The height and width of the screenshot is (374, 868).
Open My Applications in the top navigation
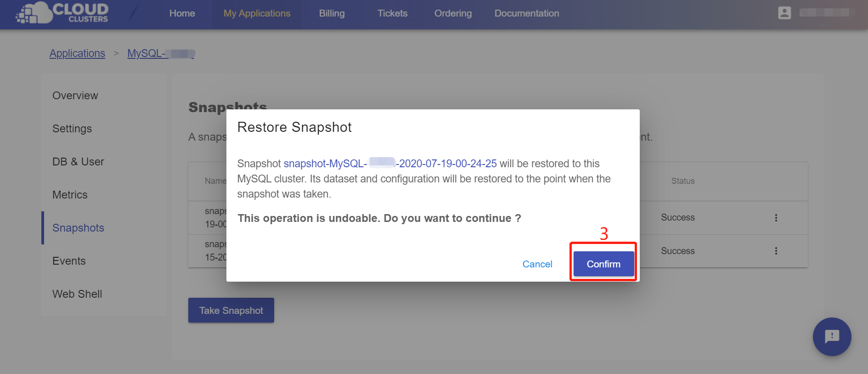[x=257, y=13]
